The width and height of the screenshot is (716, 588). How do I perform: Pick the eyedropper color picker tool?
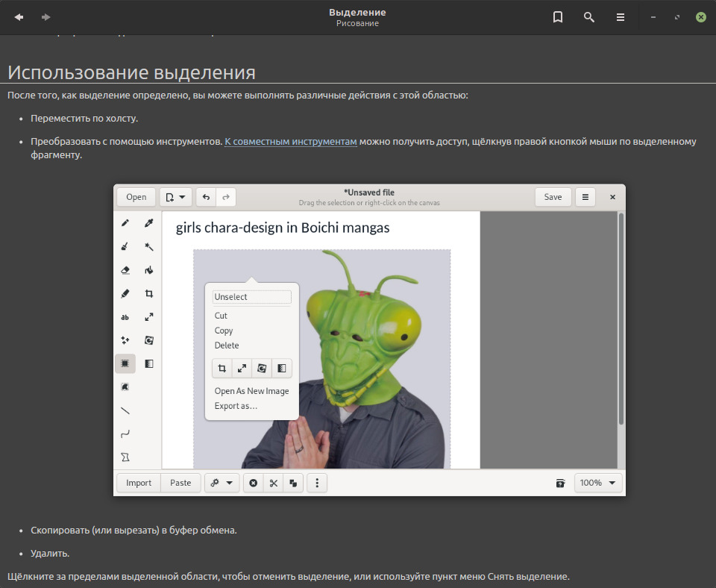(149, 223)
